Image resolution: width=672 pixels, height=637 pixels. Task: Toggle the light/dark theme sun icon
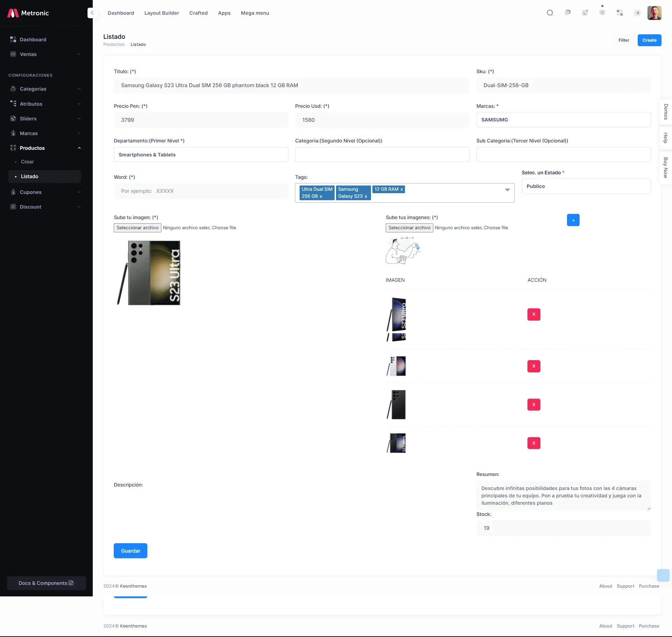tap(637, 13)
